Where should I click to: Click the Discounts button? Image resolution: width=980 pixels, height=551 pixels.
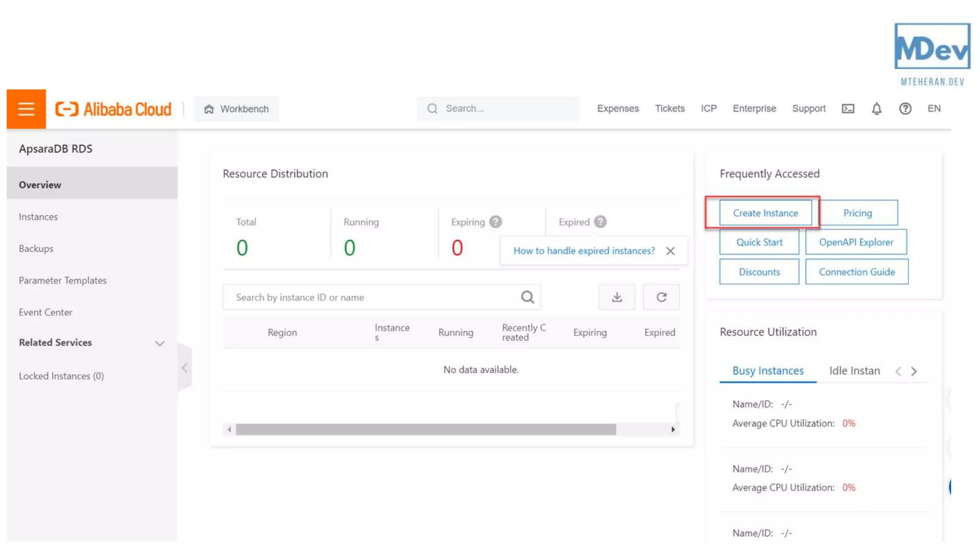(759, 272)
